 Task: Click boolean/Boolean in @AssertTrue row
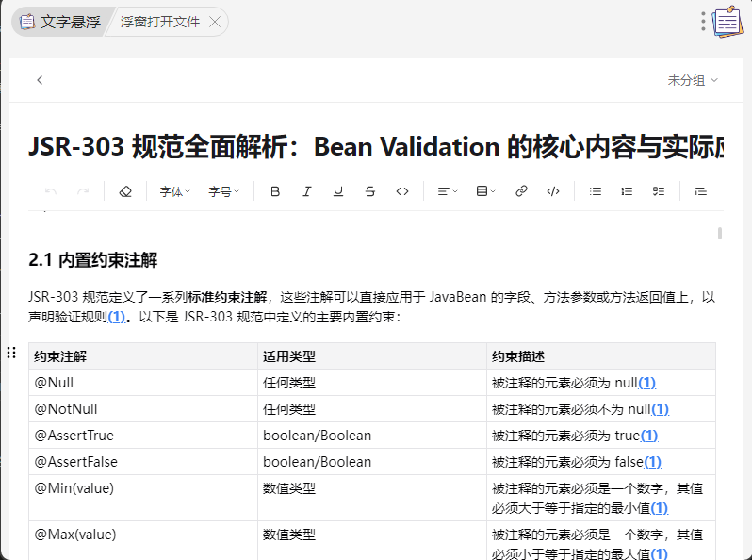317,436
